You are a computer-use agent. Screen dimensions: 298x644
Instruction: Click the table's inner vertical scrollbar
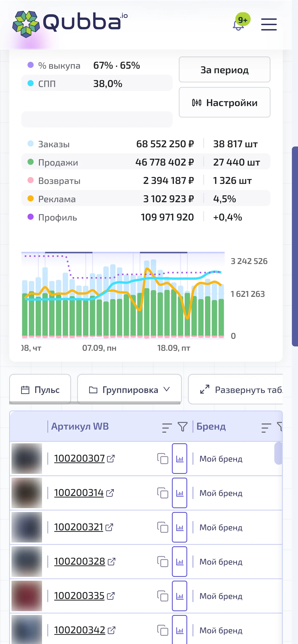[x=278, y=453]
